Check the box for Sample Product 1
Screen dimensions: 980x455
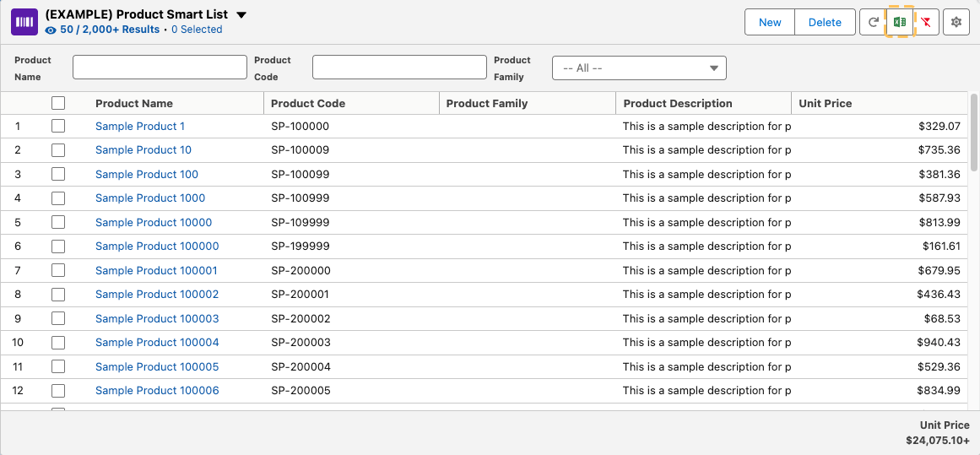(x=58, y=126)
